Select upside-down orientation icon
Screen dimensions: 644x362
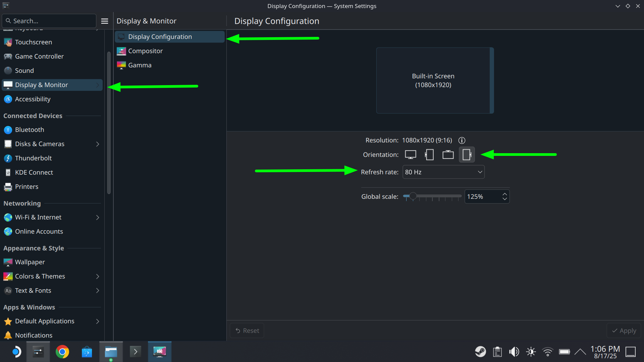coord(448,155)
